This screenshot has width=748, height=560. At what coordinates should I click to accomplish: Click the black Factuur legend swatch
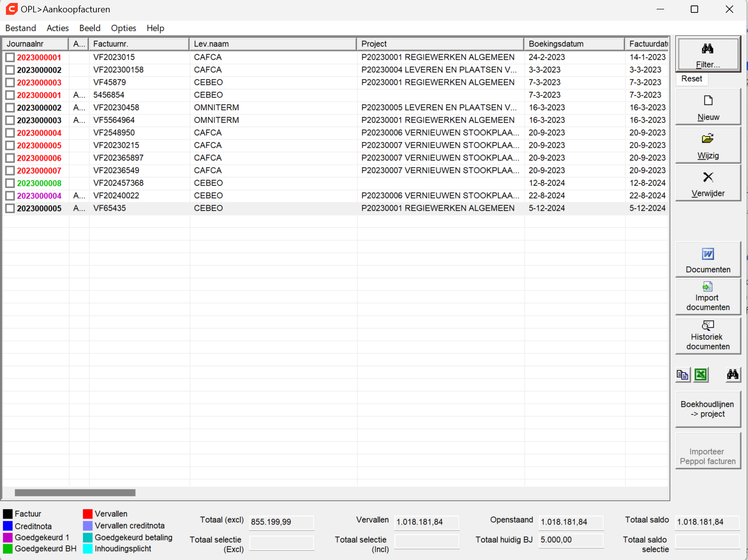[8, 514]
